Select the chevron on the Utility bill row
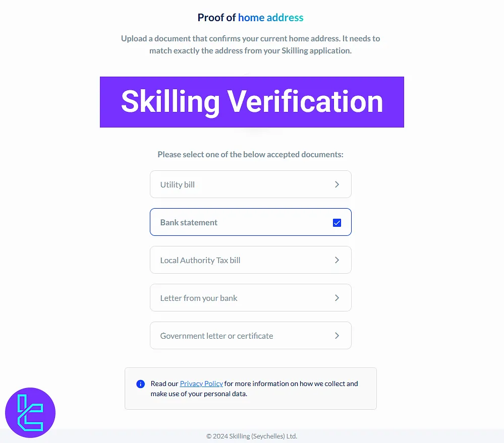The height and width of the screenshot is (443, 504). coord(337,184)
